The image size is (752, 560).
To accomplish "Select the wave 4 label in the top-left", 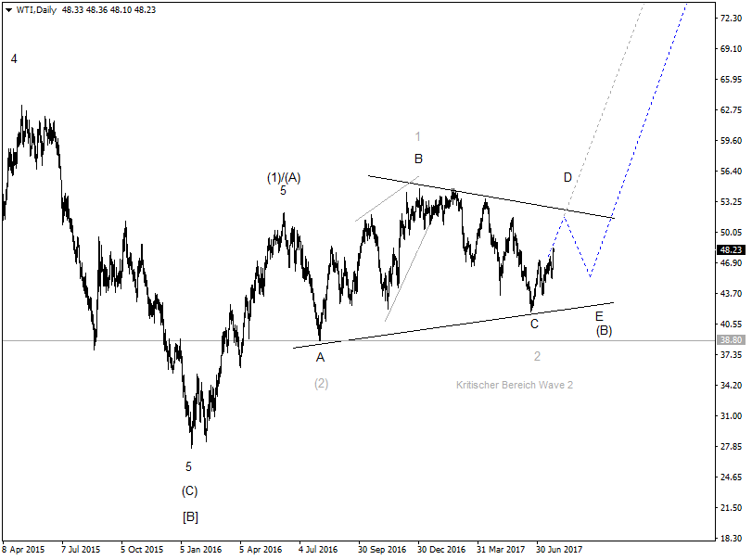I will tap(13, 57).
